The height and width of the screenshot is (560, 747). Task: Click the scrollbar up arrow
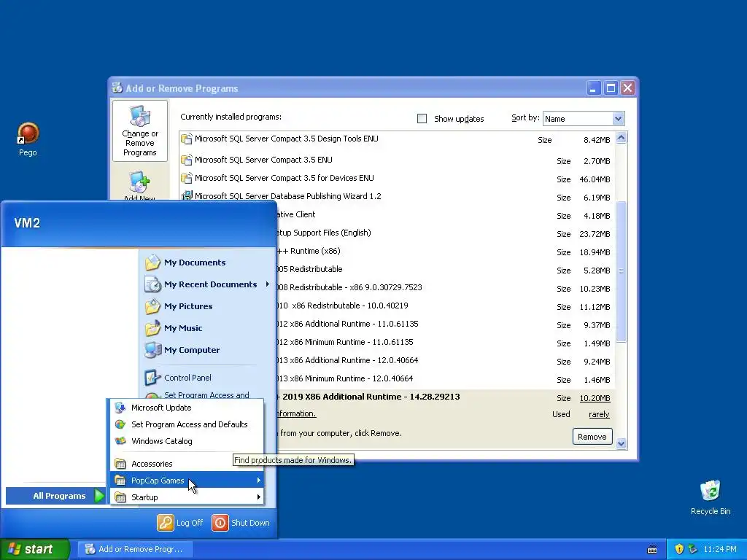pos(621,138)
